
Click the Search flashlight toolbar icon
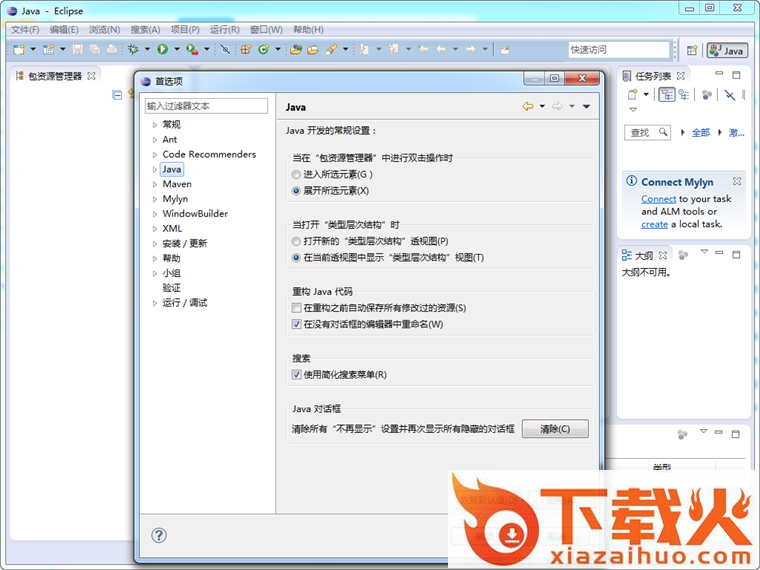(x=332, y=49)
